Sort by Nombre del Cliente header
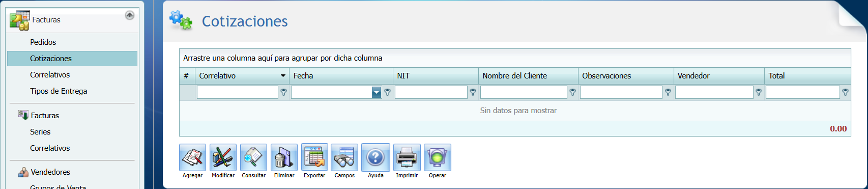The image size is (868, 189). [528, 76]
